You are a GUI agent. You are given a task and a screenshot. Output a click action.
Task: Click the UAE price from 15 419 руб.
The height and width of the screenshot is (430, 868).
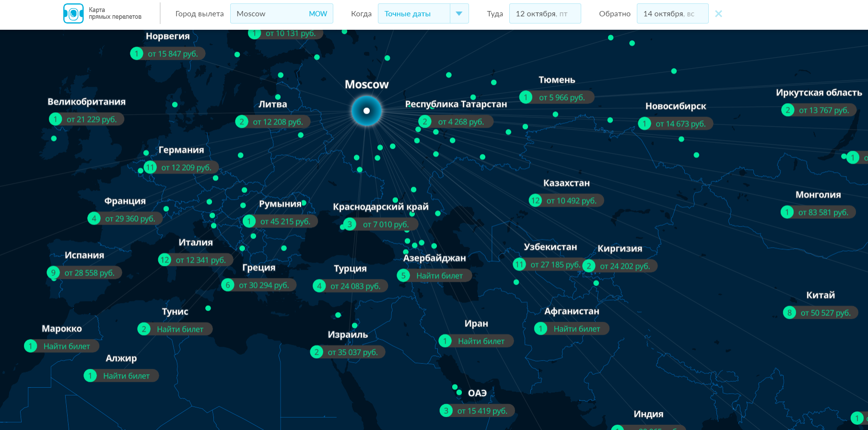(x=482, y=411)
